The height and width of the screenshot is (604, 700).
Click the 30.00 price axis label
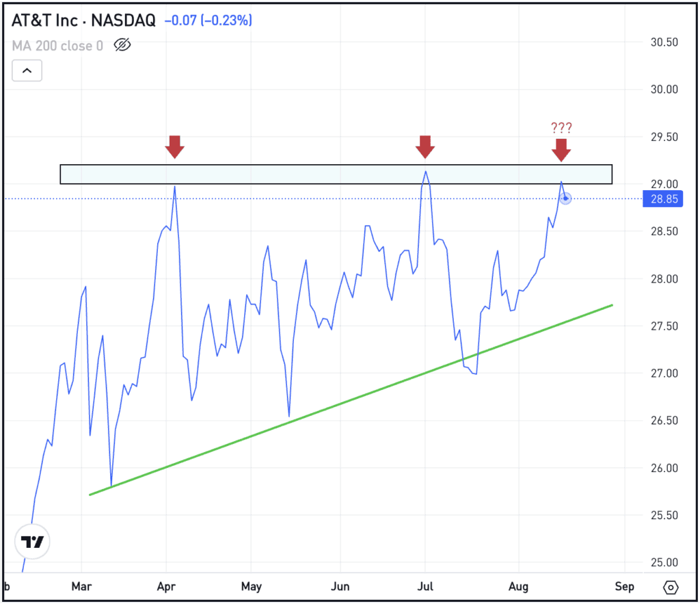pos(664,90)
